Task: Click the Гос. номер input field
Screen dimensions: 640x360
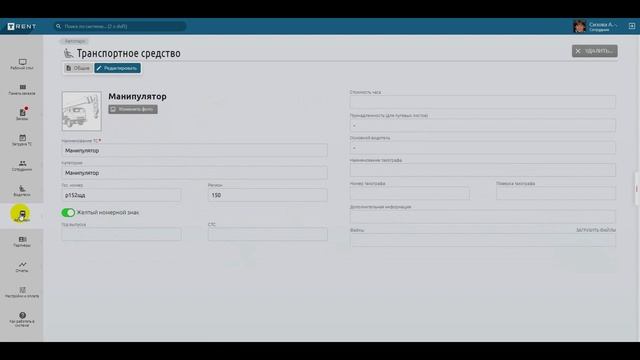Action: [121, 195]
